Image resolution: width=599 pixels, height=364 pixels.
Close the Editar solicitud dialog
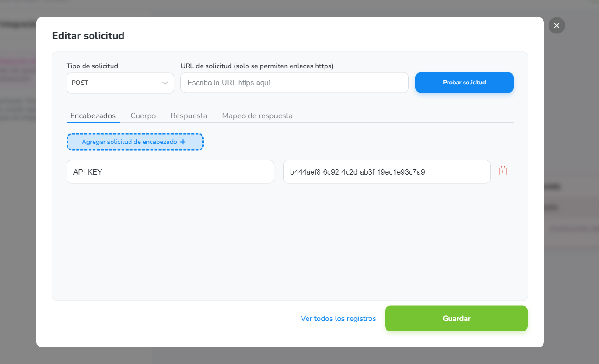click(x=556, y=26)
